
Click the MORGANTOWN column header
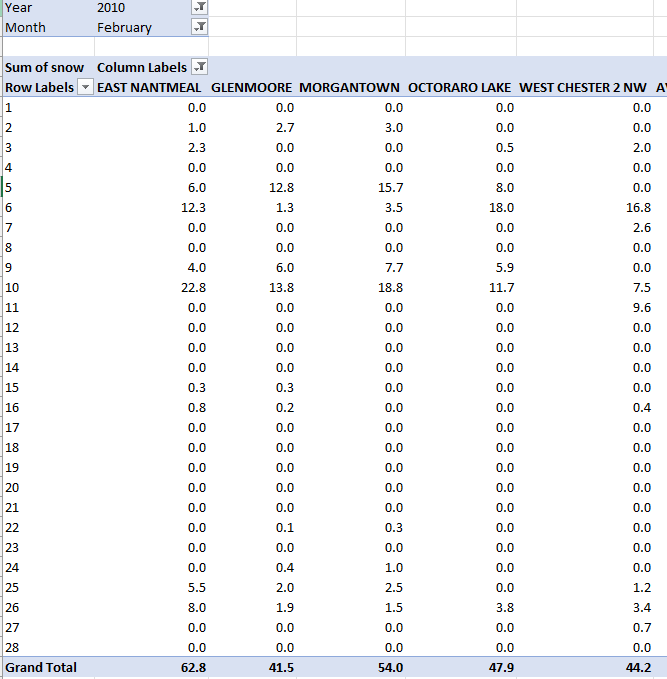350,87
